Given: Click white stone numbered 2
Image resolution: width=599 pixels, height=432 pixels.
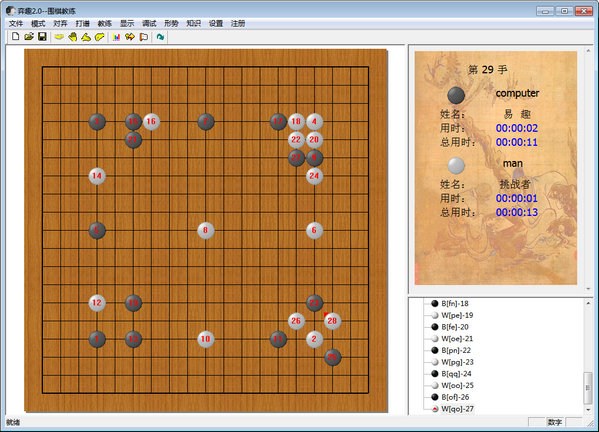Looking at the screenshot, I should pos(314,339).
